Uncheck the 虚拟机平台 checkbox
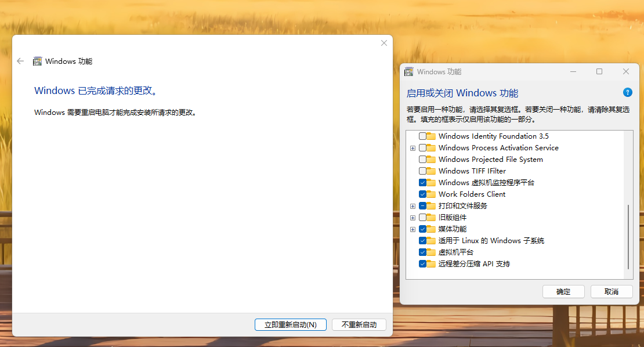This screenshot has width=644, height=347. coord(422,252)
